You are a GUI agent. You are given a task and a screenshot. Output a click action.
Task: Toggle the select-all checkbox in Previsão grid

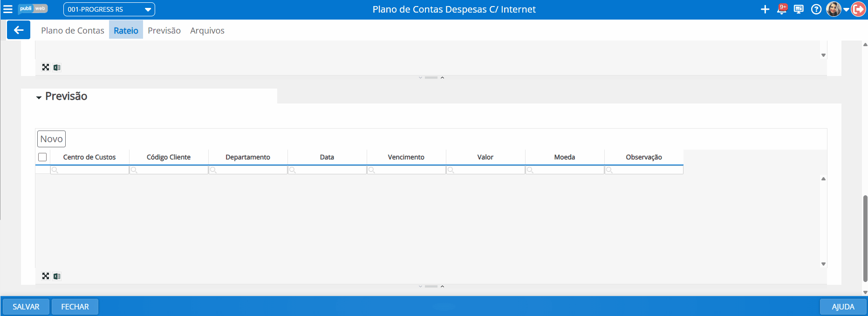point(42,157)
